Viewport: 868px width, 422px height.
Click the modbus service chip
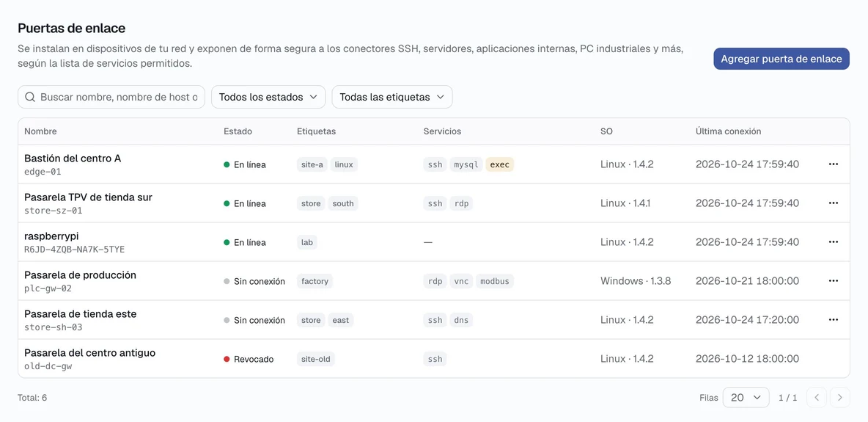(x=494, y=281)
